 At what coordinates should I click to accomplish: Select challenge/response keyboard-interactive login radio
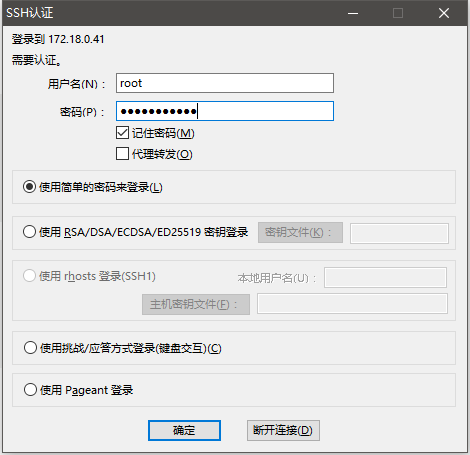30,348
